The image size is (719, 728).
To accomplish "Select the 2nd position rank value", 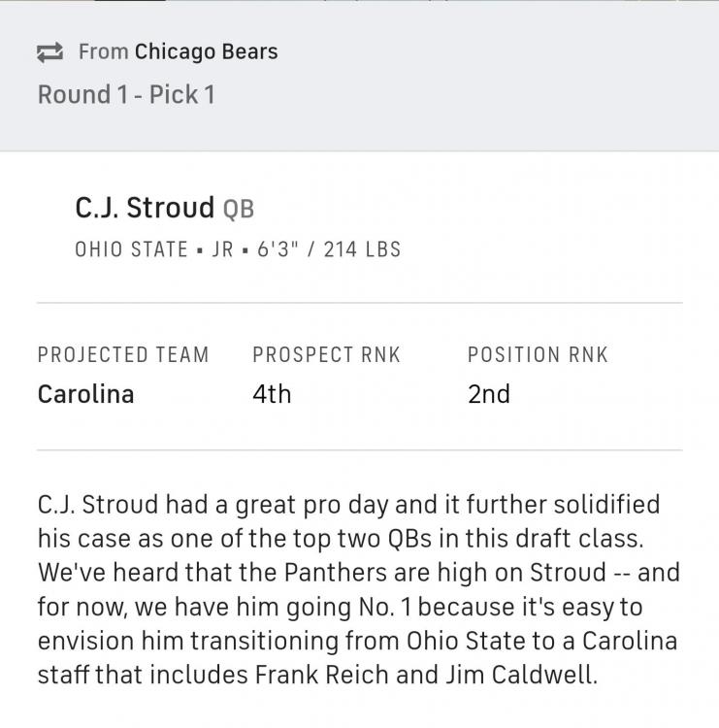I will 489,394.
